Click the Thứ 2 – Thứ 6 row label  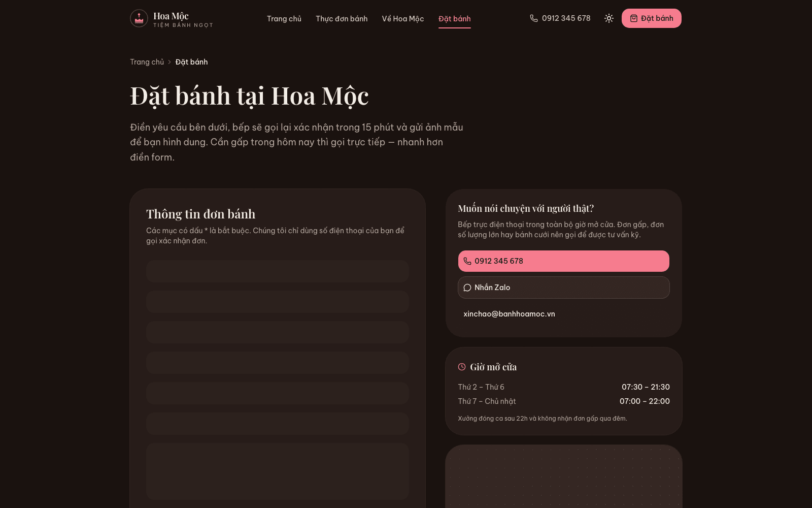coord(481,387)
